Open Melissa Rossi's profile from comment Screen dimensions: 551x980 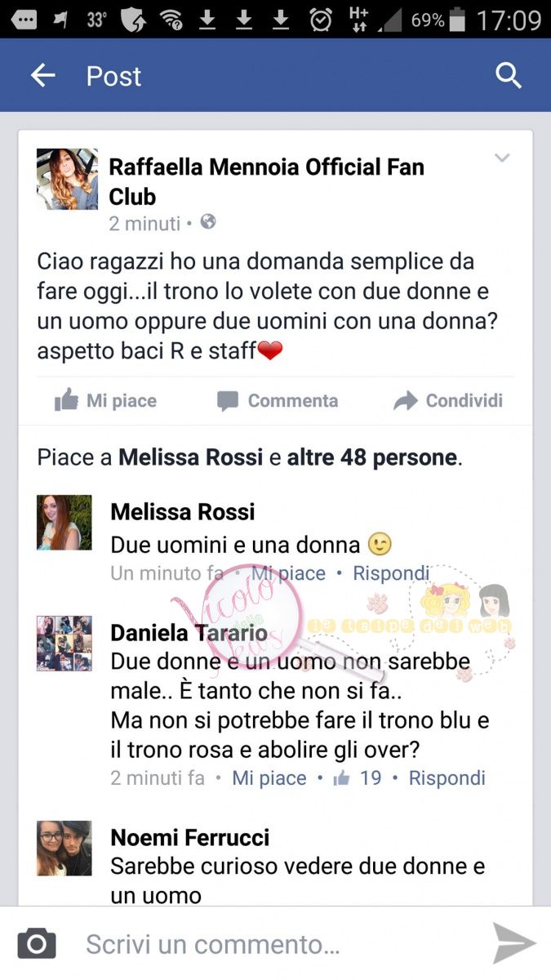pyautogui.click(x=183, y=512)
